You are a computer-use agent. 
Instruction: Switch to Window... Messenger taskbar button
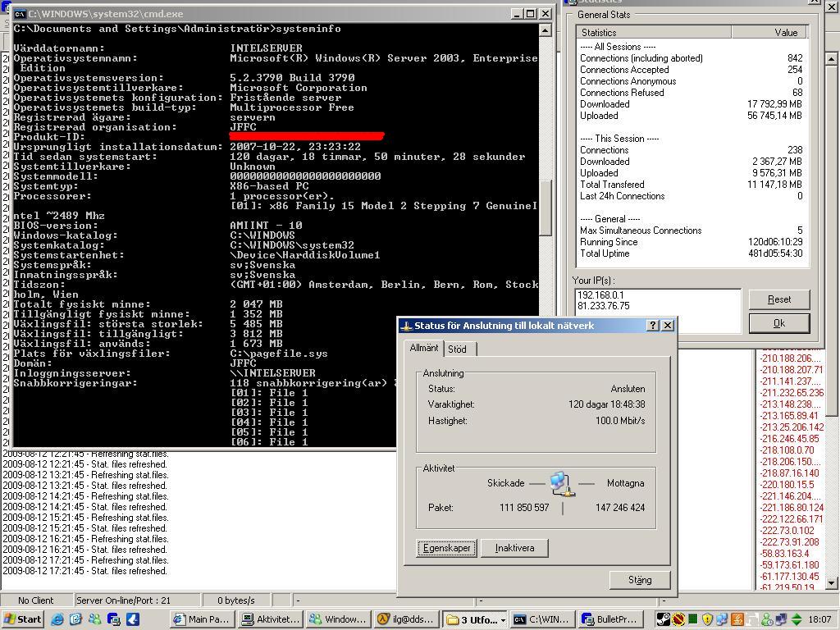339,619
